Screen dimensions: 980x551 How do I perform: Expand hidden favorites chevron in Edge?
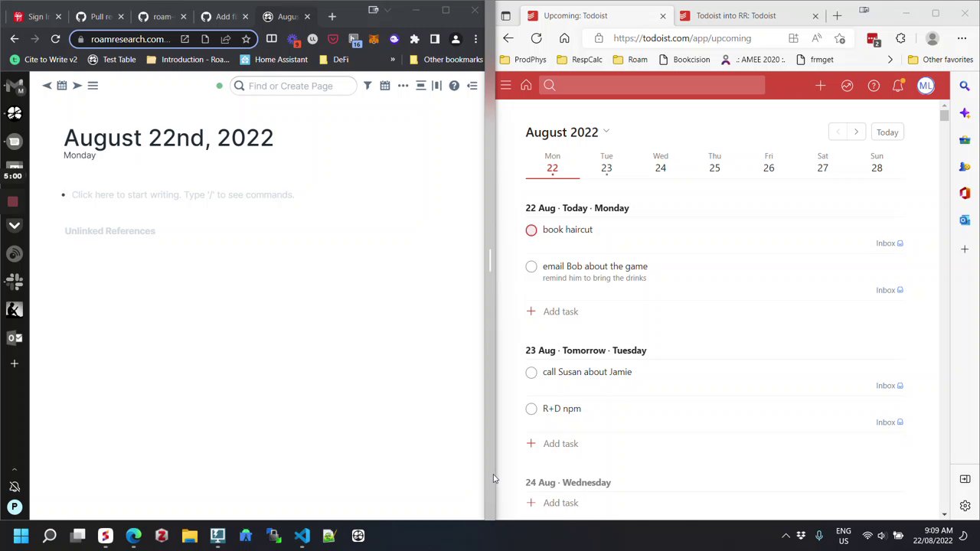(890, 60)
